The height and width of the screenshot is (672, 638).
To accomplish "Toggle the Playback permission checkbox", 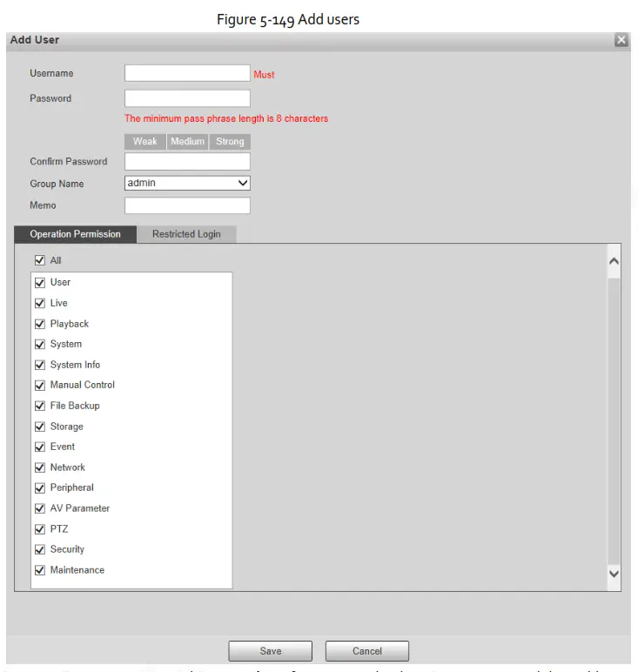I will (x=40, y=324).
